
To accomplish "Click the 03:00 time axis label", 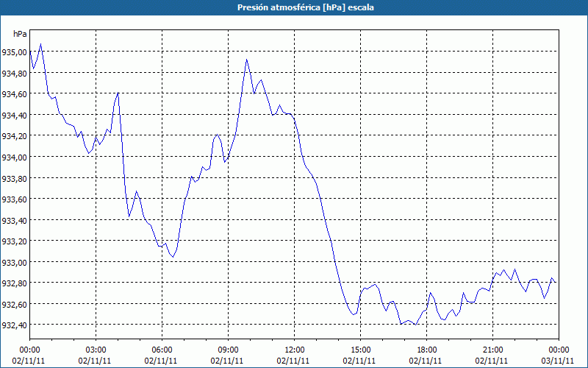I will (96, 350).
